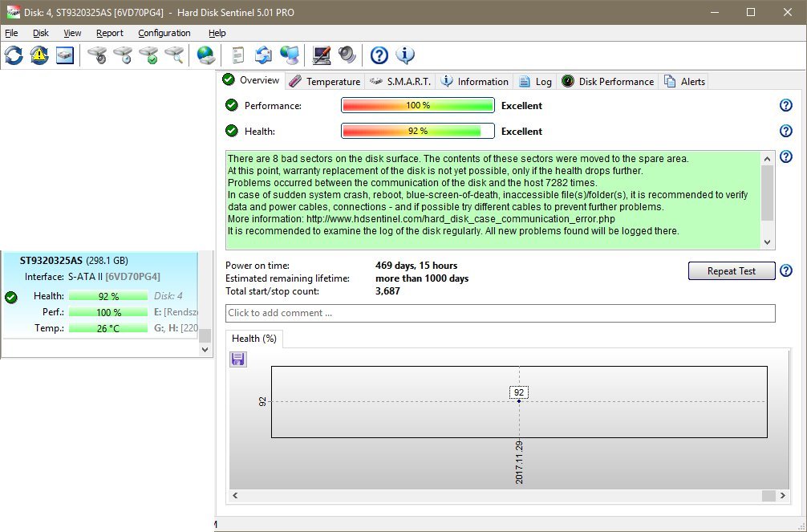The width and height of the screenshot is (807, 532).
Task: Click the disk with clock test icon
Action: pyautogui.click(x=123, y=55)
